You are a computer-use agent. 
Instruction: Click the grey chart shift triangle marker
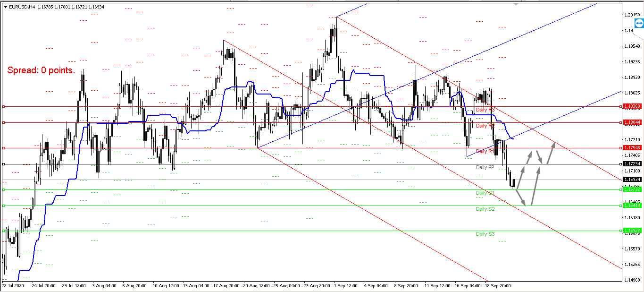(x=516, y=4)
